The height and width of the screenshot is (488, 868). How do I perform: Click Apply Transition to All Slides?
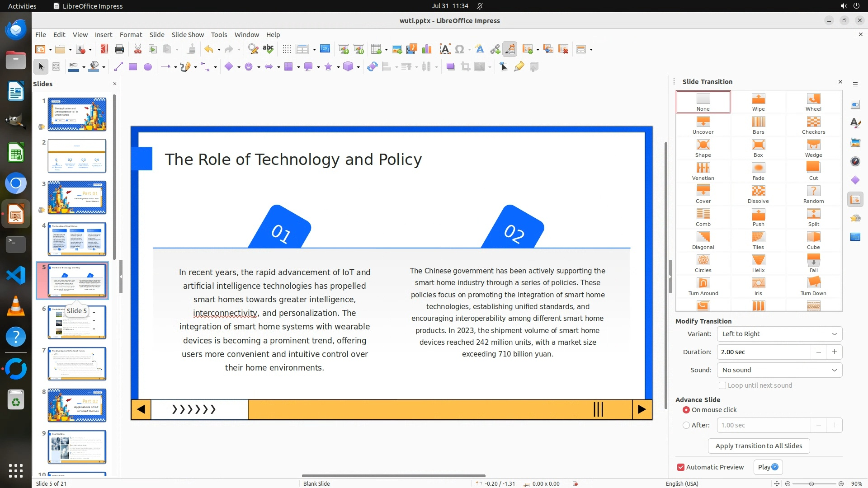[x=758, y=446]
